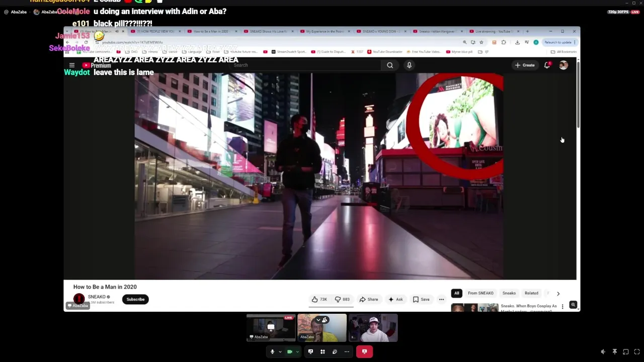This screenshot has height=362, width=644.
Task: Enter fullscreen using bottom right icon
Action: [636, 352]
